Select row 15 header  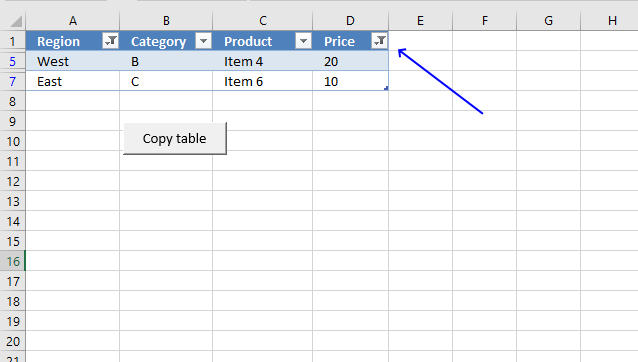point(13,241)
